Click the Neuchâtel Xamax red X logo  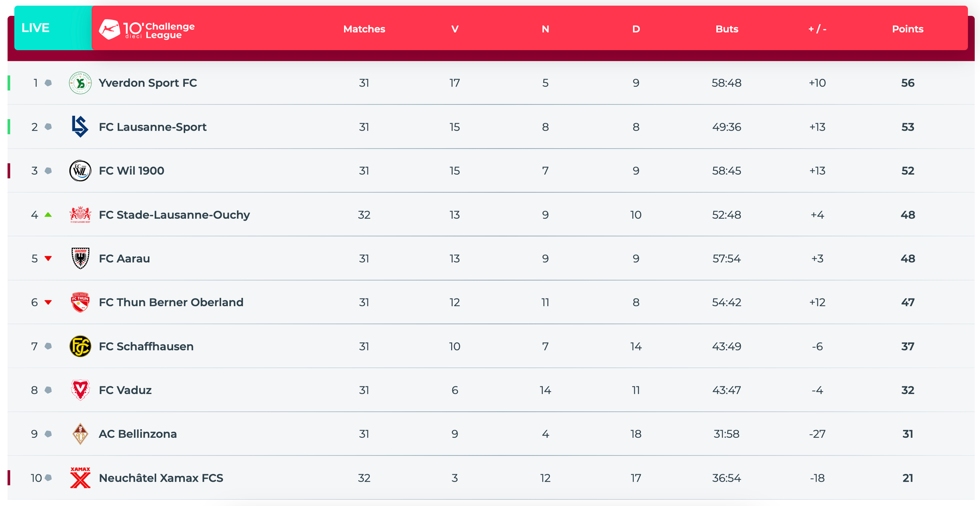pyautogui.click(x=80, y=478)
